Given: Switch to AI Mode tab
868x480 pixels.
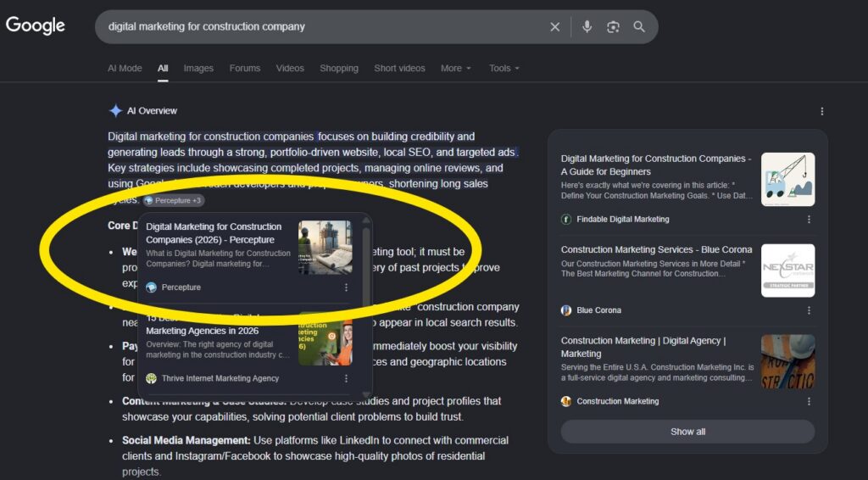Looking at the screenshot, I should coord(125,68).
